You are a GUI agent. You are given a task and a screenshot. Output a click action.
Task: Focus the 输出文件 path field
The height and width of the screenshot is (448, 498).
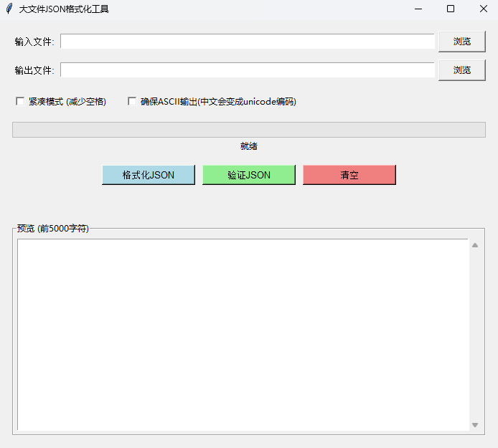tap(247, 70)
